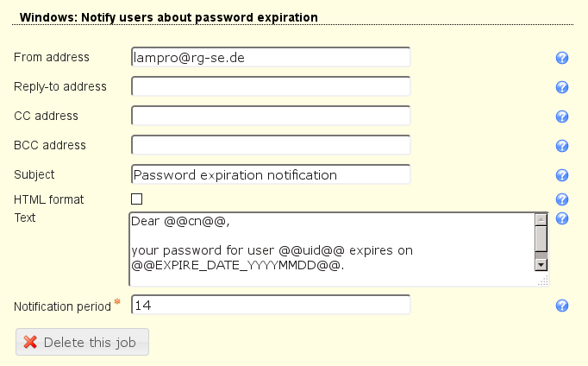Open help icon next to Reply-to address
588x366 pixels.
pyautogui.click(x=562, y=87)
